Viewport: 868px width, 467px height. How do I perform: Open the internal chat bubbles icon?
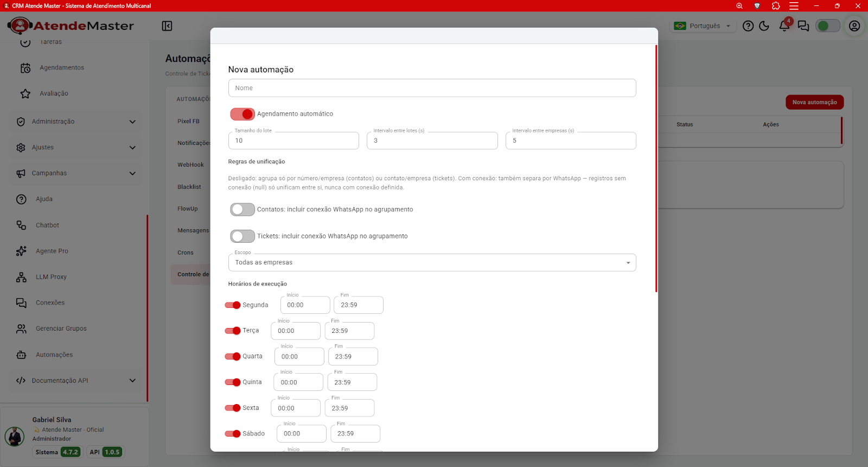(x=803, y=26)
